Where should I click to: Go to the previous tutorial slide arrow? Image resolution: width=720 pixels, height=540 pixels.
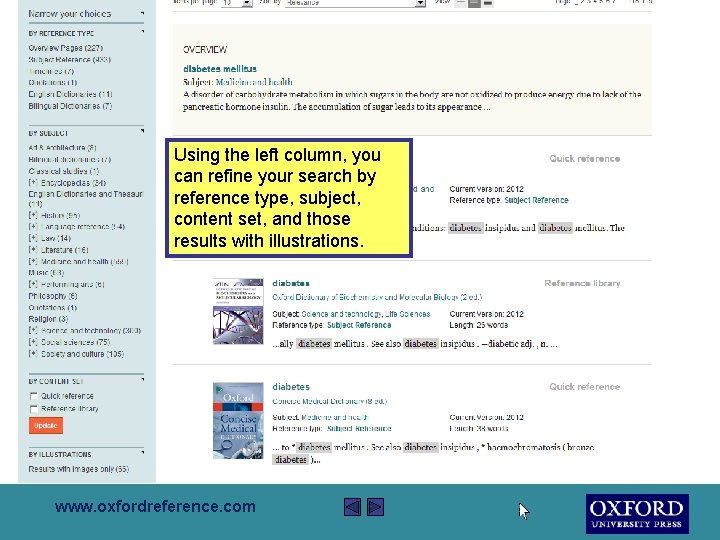pos(352,507)
